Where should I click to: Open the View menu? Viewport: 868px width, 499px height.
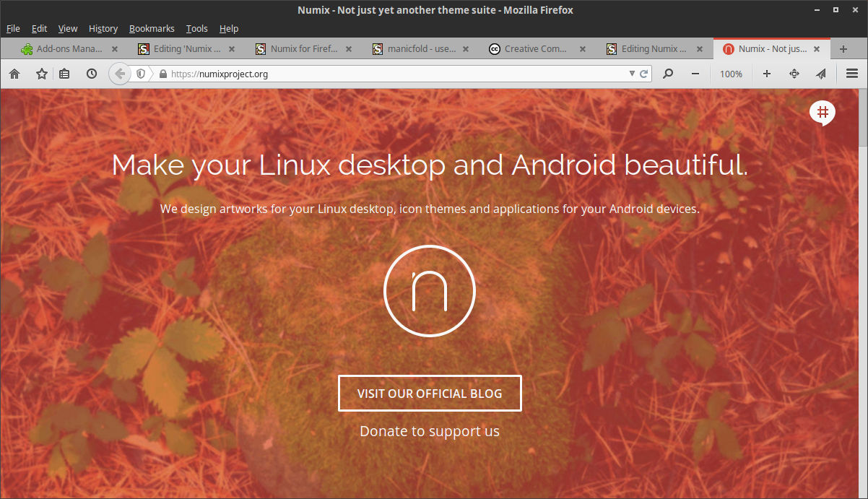coord(68,28)
